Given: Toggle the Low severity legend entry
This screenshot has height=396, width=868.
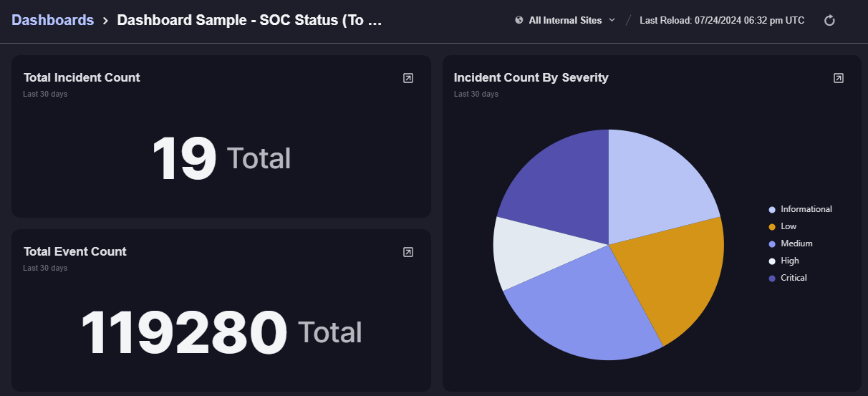Looking at the screenshot, I should [789, 226].
